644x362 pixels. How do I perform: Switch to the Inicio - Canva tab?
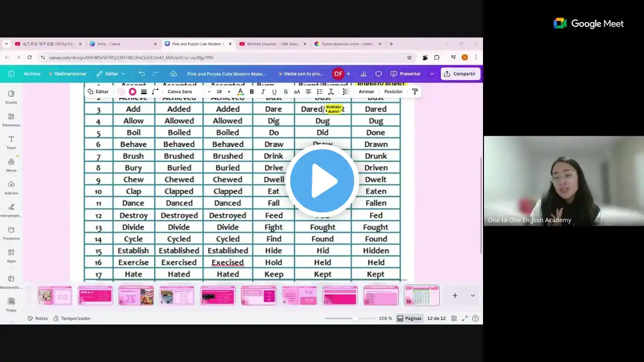point(123,44)
